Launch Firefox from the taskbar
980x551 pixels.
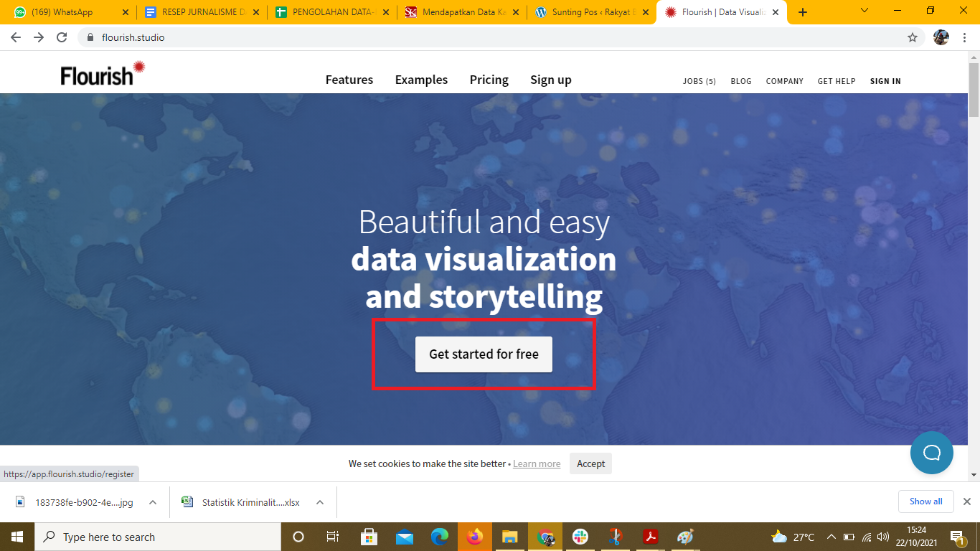click(474, 537)
